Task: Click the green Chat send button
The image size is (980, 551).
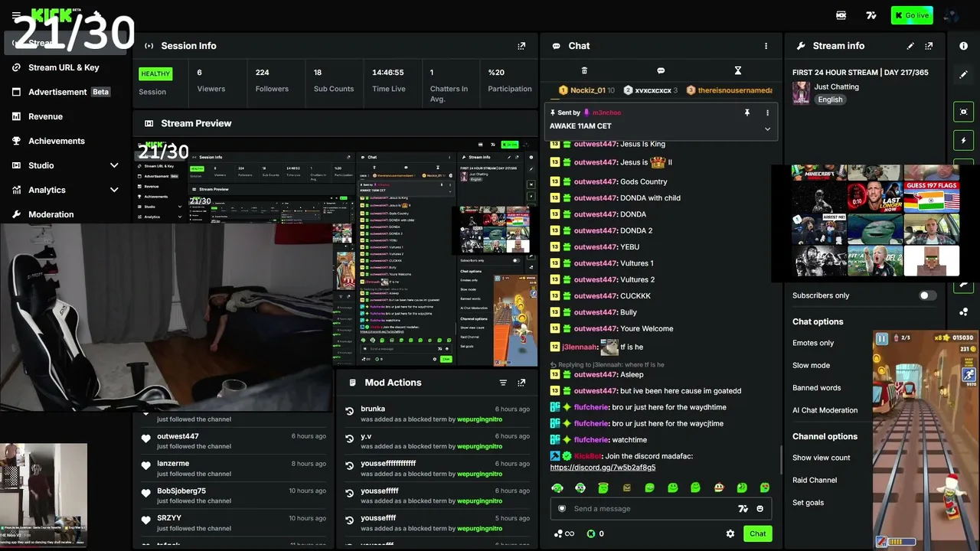Action: click(757, 533)
